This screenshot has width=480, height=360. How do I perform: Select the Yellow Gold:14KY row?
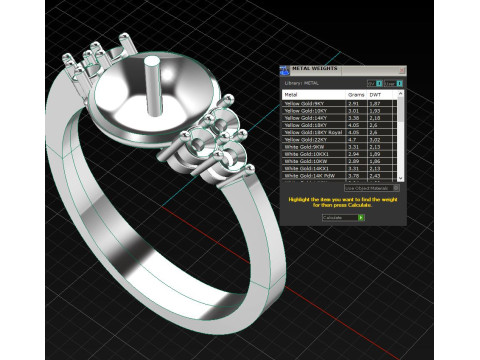339,118
